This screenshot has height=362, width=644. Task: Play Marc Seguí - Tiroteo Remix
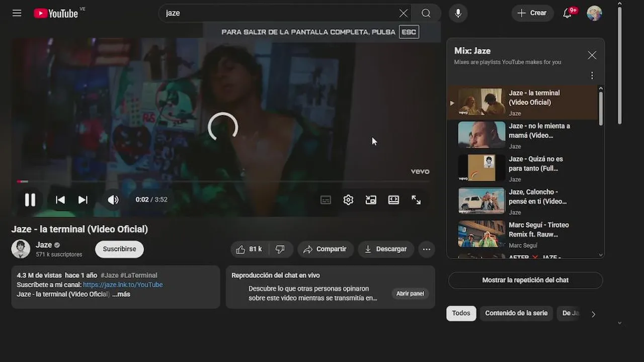click(522, 234)
